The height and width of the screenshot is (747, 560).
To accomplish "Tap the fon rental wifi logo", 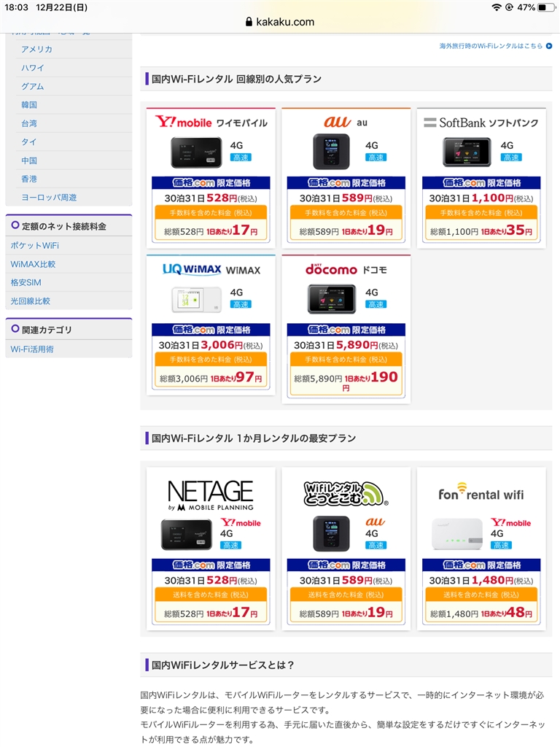I will (481, 492).
